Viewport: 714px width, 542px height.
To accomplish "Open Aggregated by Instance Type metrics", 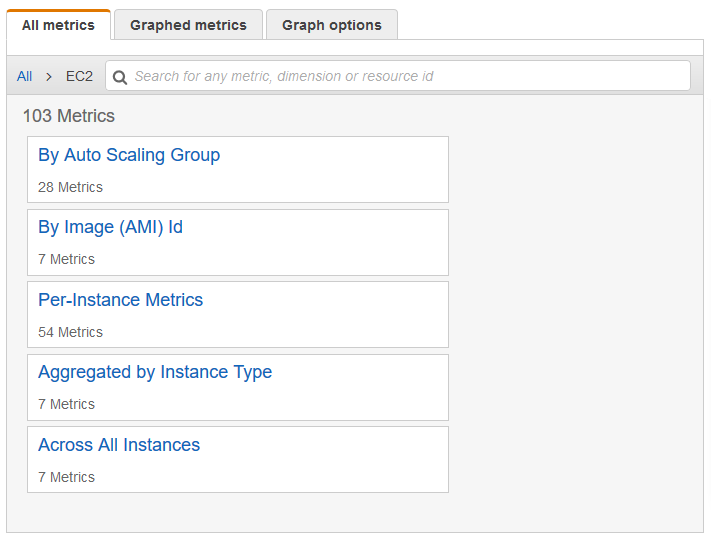I will click(155, 372).
